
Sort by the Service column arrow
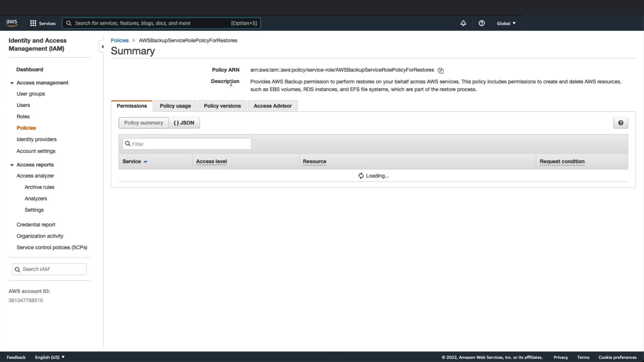145,162
